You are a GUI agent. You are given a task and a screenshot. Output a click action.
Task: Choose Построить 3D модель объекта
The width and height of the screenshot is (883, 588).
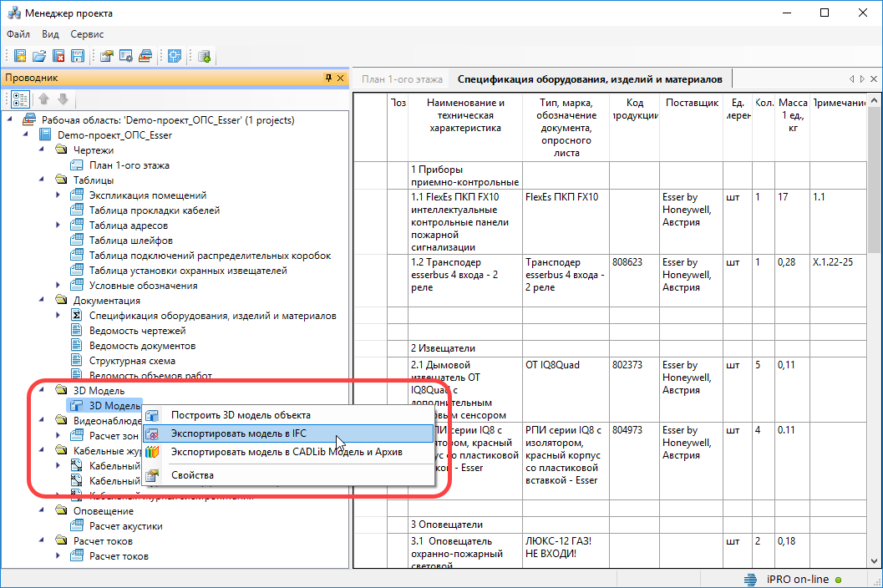[x=287, y=415]
